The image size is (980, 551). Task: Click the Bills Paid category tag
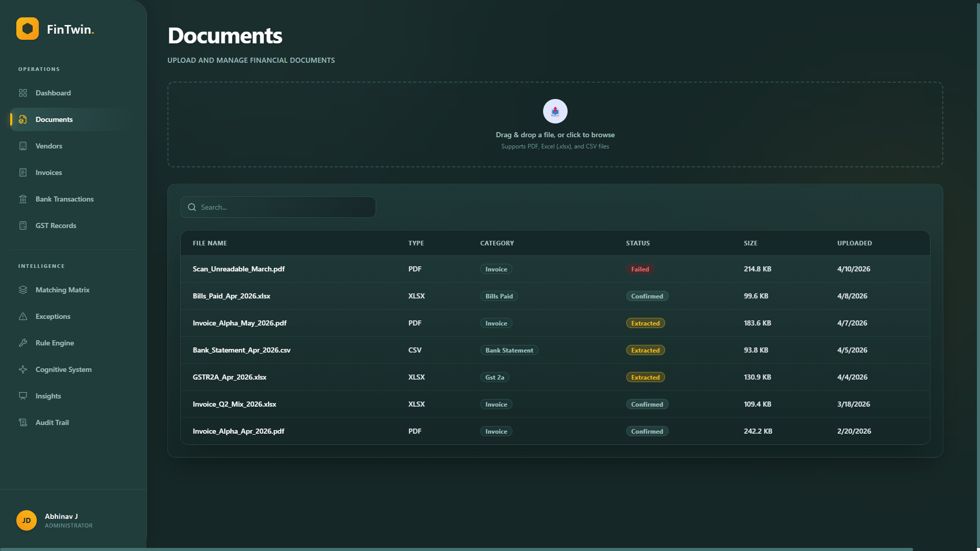pos(499,296)
